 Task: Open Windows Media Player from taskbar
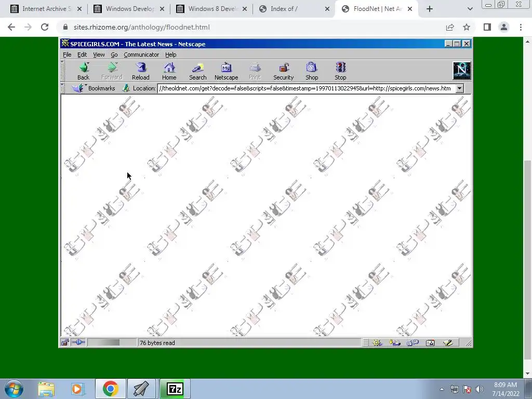tap(78, 389)
